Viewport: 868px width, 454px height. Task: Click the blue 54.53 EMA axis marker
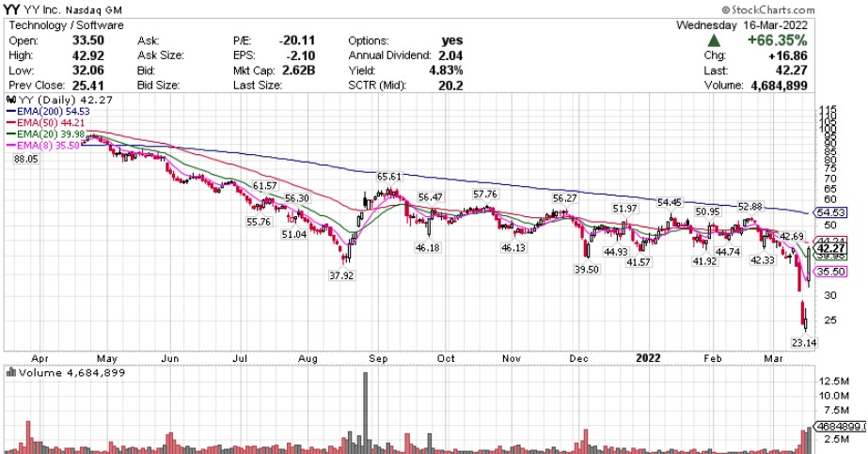(829, 212)
